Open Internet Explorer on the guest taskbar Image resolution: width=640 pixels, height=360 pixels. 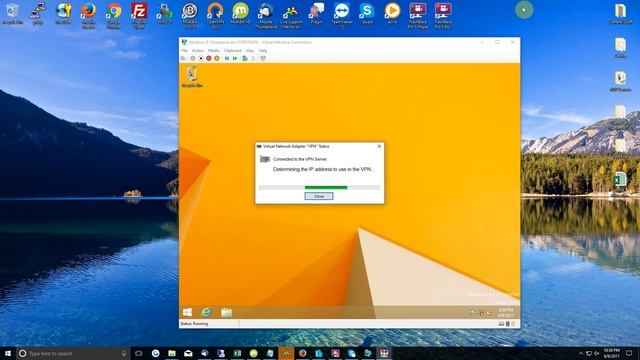(207, 312)
